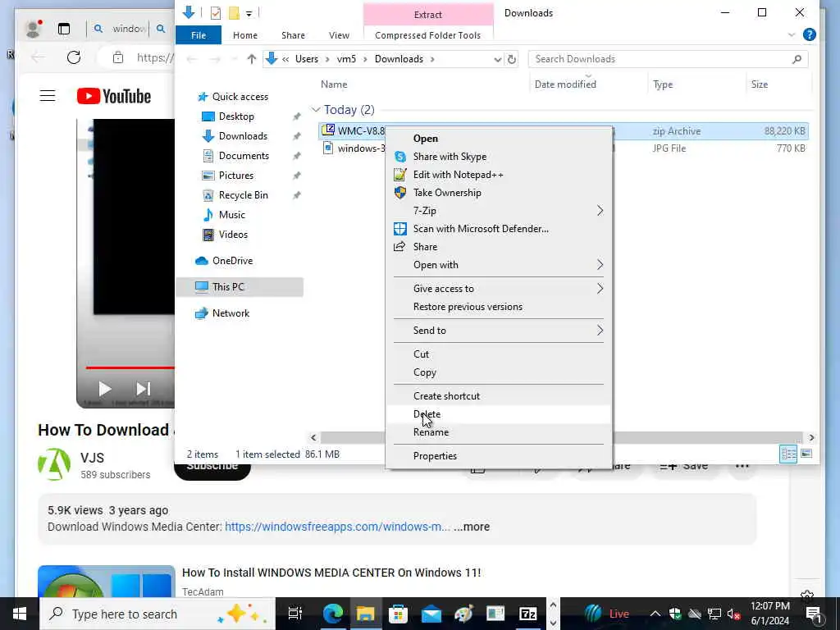This screenshot has width=840, height=630.
Task: Click the YouTube logo in browser
Action: point(113,97)
